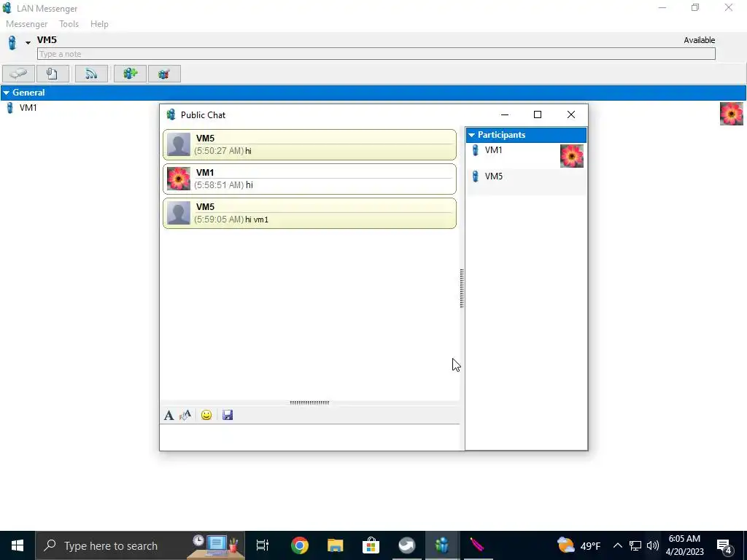Click the Available status label
Viewport: 747px width, 560px height.
coord(700,41)
